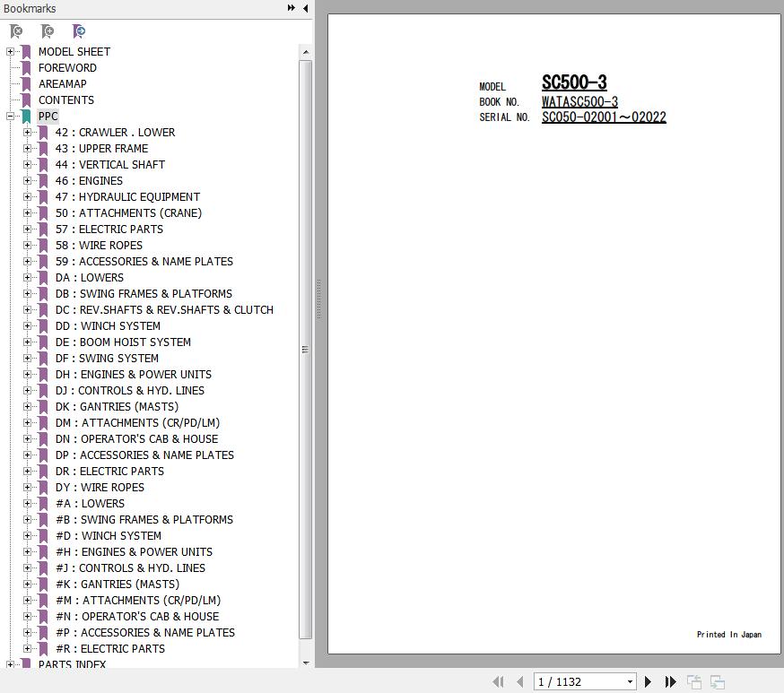The height and width of the screenshot is (693, 784).
Task: Select DE : BOOM HOIST SYSTEM bookmark
Action: 123,342
